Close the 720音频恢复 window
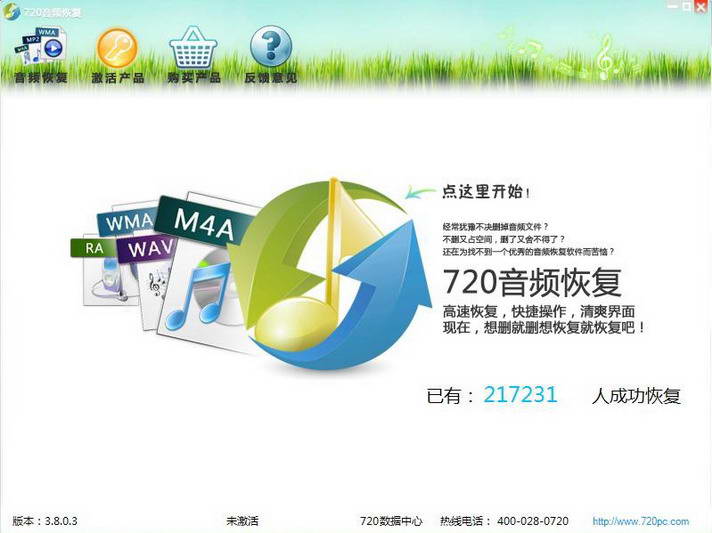Screen dimensions: 712x533 pos(702,6)
